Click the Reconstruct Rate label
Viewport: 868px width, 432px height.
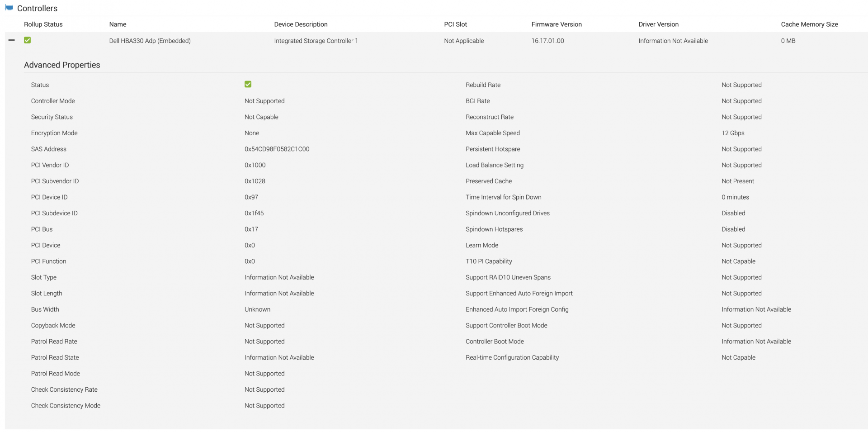pyautogui.click(x=490, y=117)
